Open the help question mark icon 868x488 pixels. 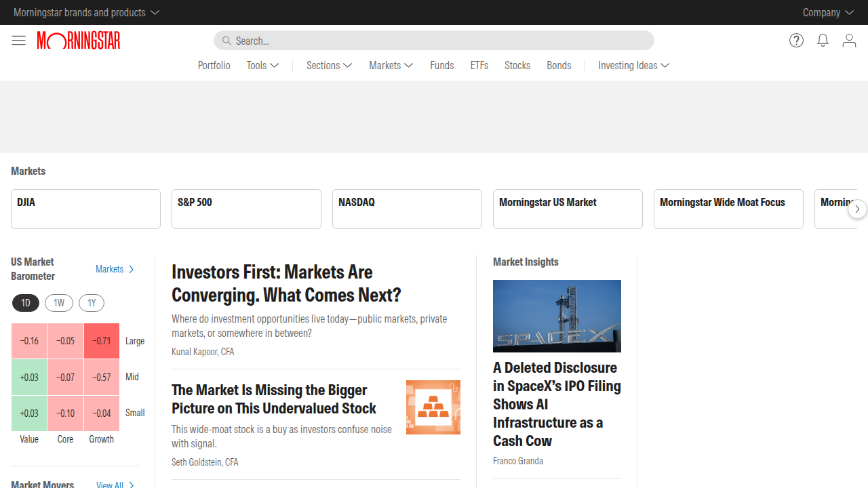pyautogui.click(x=796, y=41)
